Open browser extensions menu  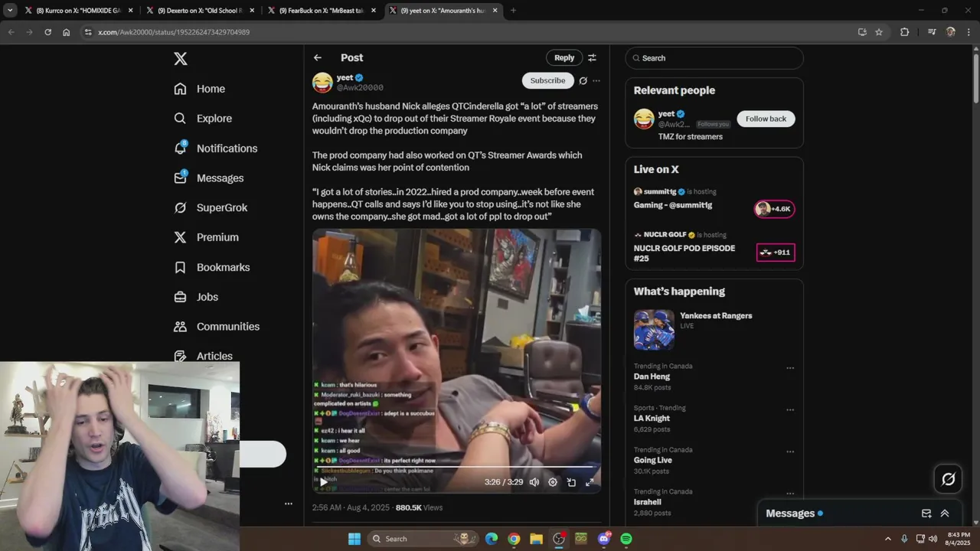904,32
